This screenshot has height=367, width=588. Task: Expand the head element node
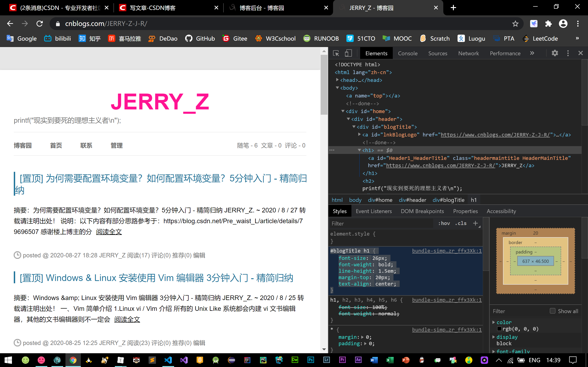click(338, 80)
